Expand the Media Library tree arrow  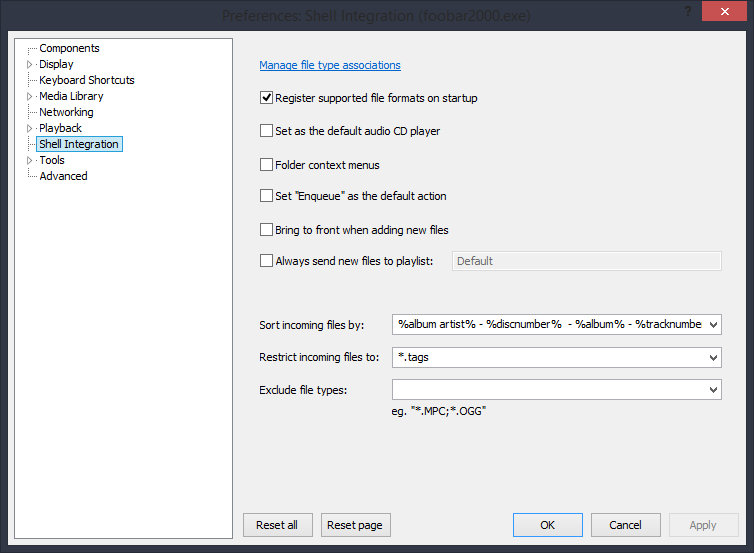[29, 96]
